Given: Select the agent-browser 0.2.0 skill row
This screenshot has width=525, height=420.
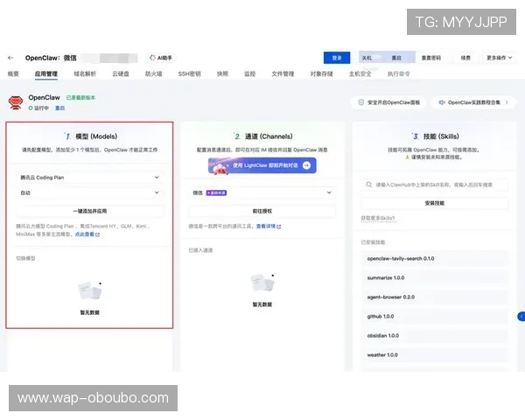Looking at the screenshot, I should [435, 297].
